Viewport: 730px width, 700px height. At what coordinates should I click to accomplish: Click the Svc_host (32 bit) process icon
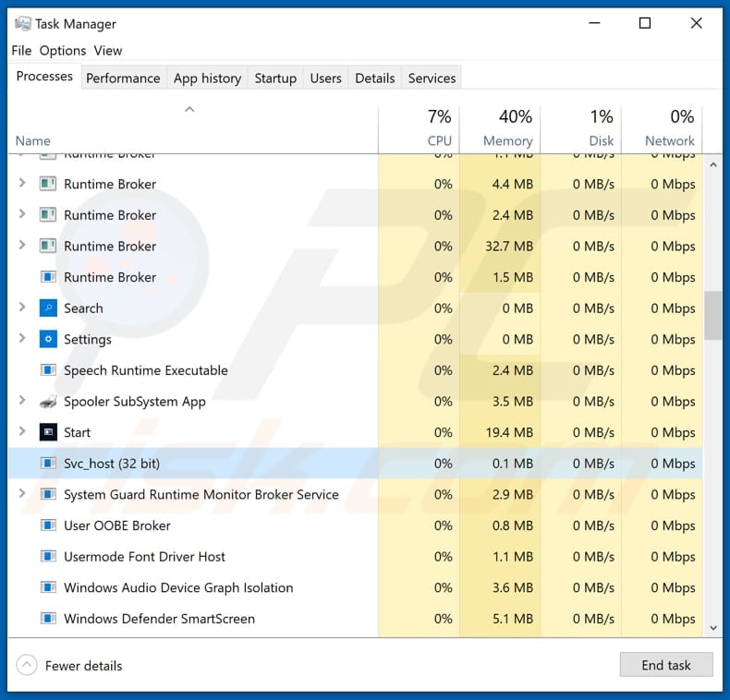tap(48, 463)
